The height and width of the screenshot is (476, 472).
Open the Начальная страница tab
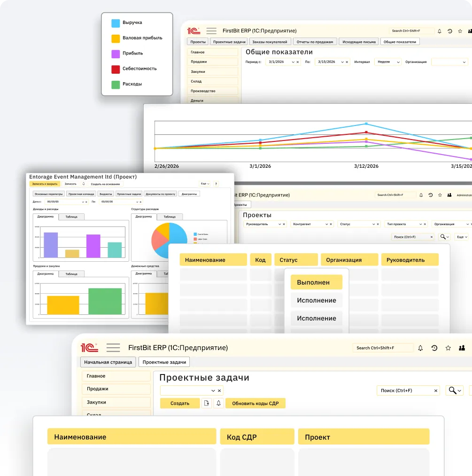point(108,362)
